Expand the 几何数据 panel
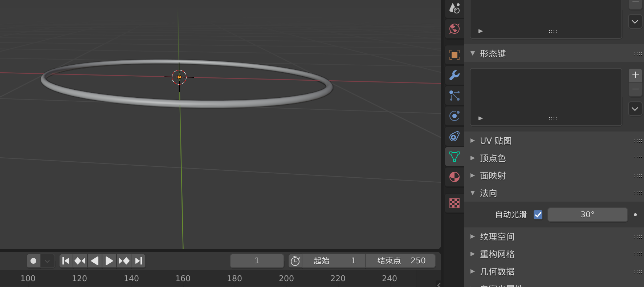644x287 pixels. click(473, 271)
